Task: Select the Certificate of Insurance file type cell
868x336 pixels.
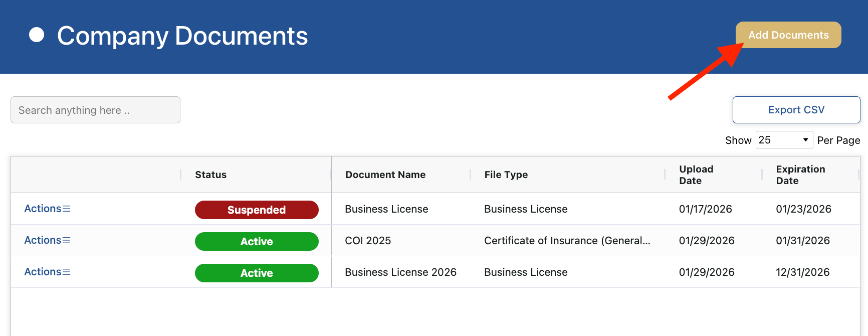Action: tap(567, 241)
